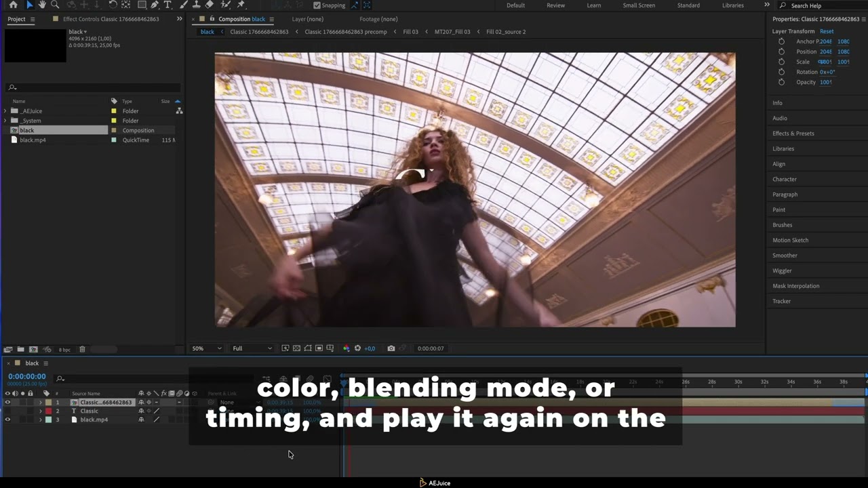The width and height of the screenshot is (868, 488).
Task: Open the Full resolution dropdown
Action: tap(252, 348)
